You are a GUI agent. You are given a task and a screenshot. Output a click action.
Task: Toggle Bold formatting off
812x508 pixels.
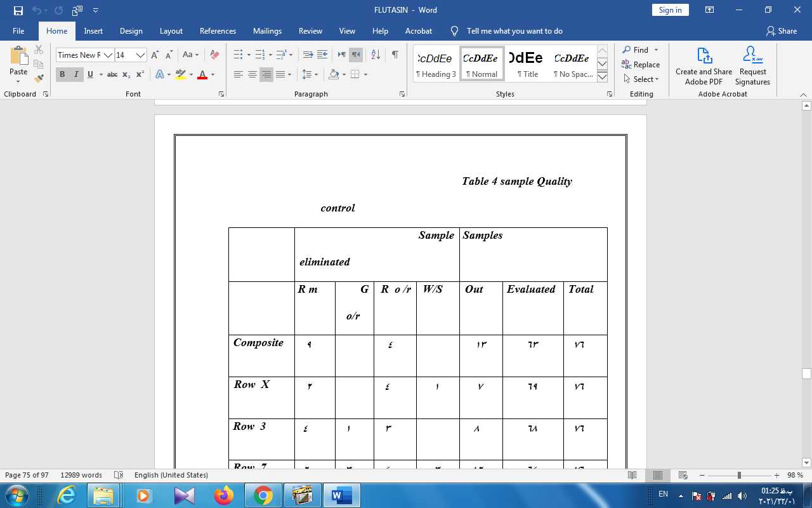[x=62, y=75]
